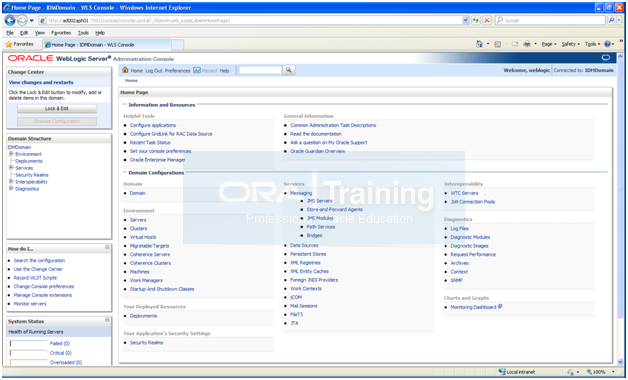Open the Tools menu in menu bar
The image size is (628, 380).
point(83,33)
